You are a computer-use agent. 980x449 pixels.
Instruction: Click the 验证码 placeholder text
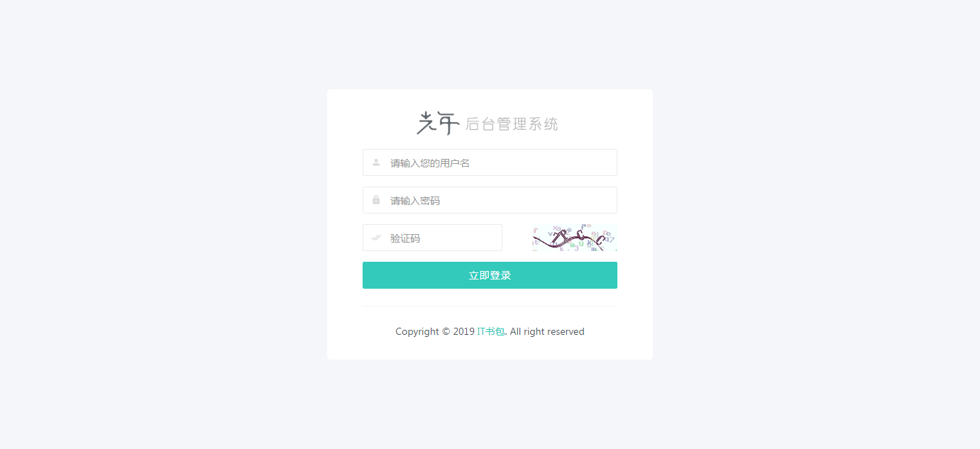(x=405, y=238)
